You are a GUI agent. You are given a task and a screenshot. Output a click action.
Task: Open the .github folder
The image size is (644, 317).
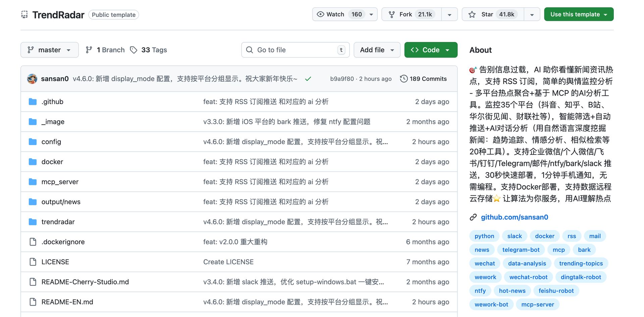(52, 102)
